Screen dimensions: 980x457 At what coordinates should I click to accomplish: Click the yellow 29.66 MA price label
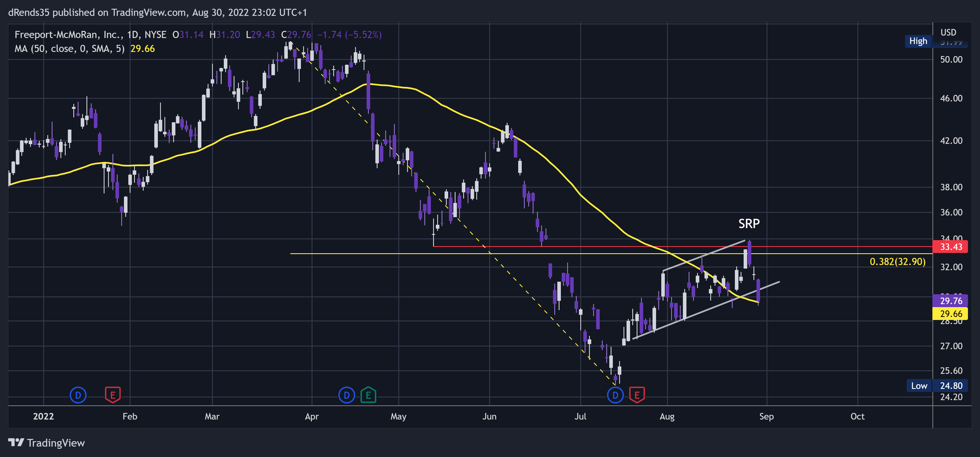click(950, 314)
